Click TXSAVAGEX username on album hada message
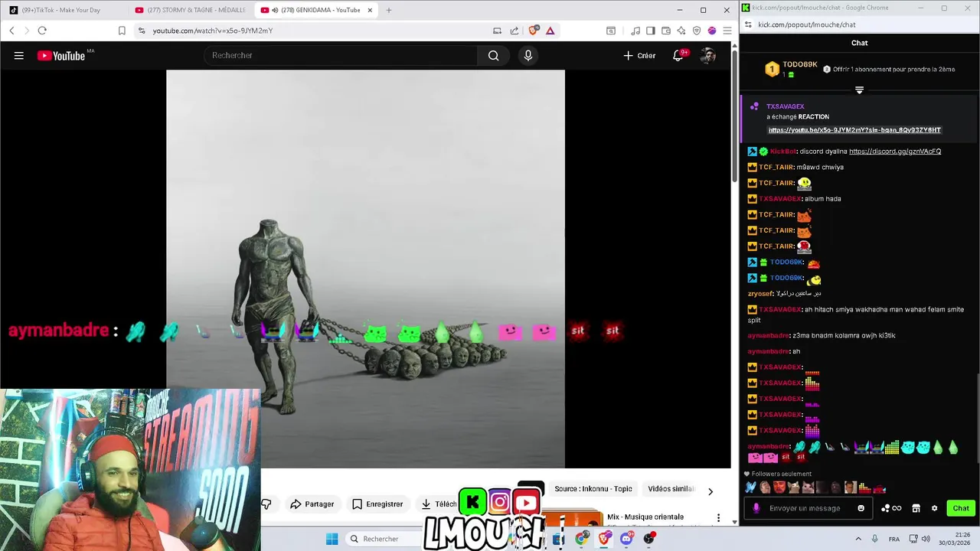Viewport: 980px width, 551px height. 780,199
